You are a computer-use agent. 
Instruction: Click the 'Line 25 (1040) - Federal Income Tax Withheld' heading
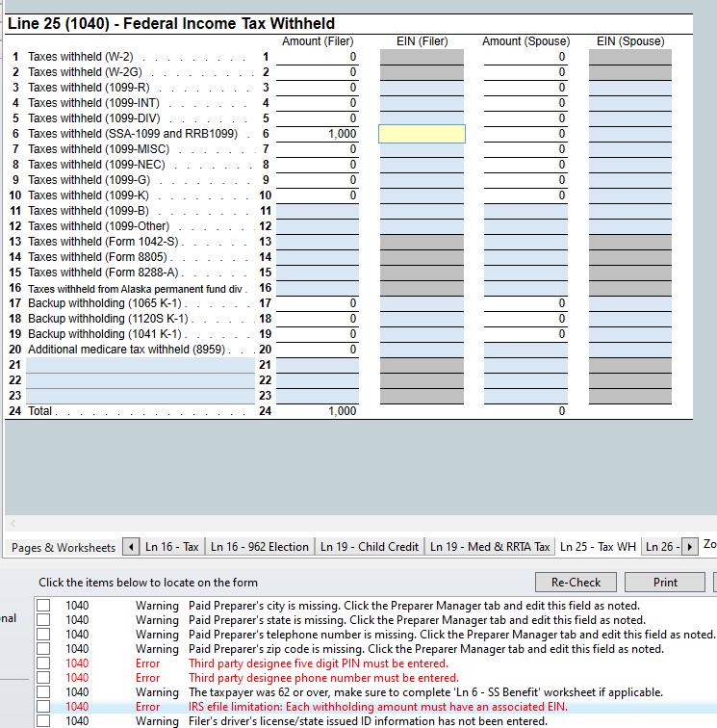coord(171,23)
